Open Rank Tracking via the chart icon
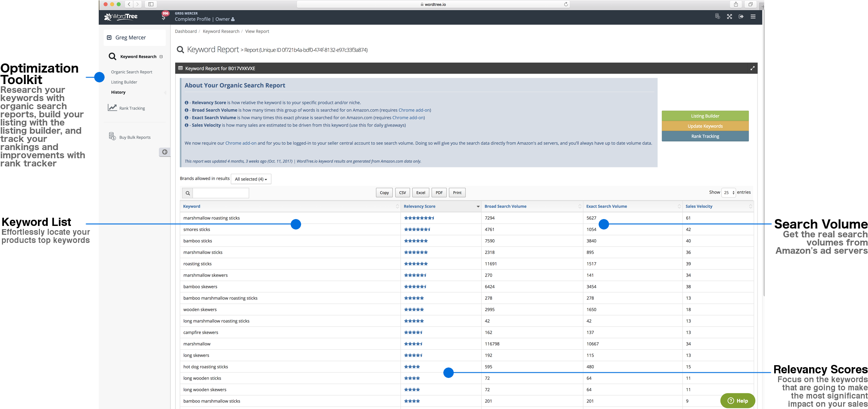Viewport: 868px width, 409px height. point(112,107)
